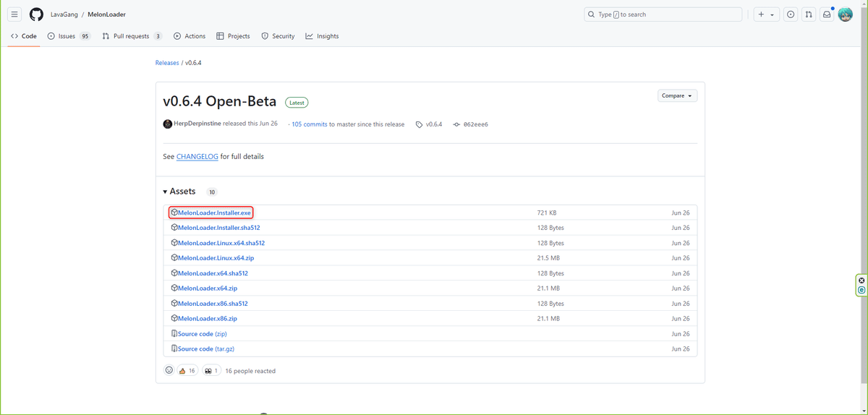Image resolution: width=868 pixels, height=415 pixels.
Task: Download Source code (zip)
Action: [x=202, y=334]
